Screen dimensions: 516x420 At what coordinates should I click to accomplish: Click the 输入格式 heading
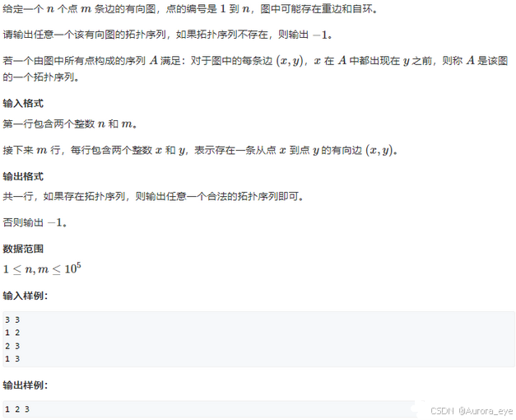(x=23, y=104)
